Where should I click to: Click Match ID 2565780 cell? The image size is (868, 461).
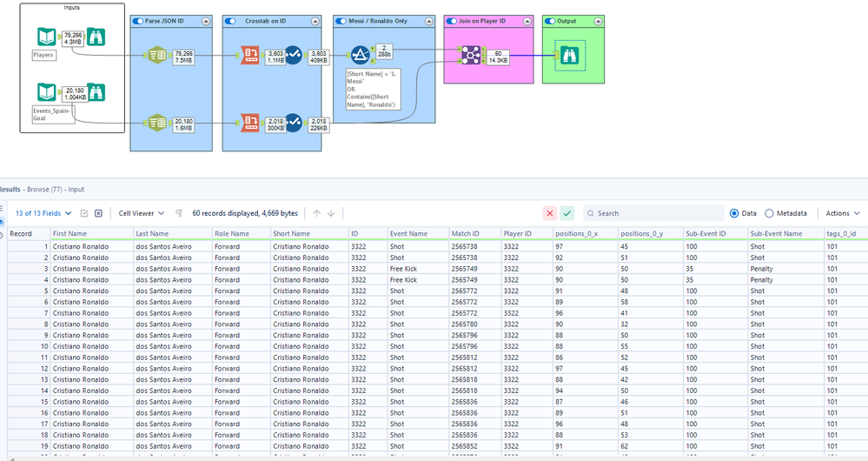coord(475,324)
